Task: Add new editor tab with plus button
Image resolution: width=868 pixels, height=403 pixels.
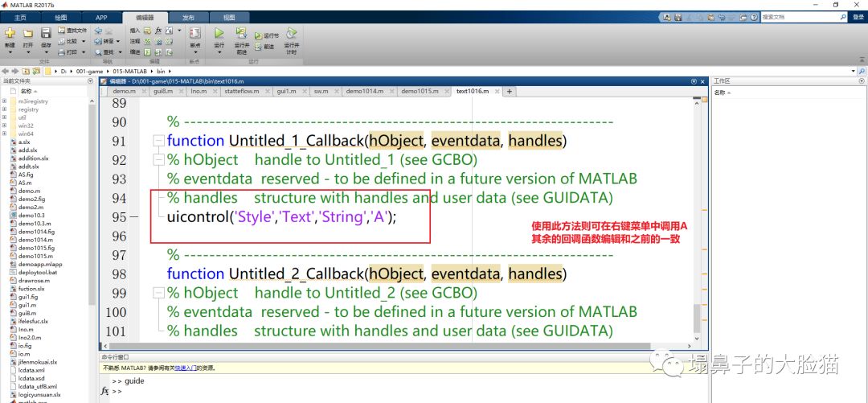Action: pos(510,91)
